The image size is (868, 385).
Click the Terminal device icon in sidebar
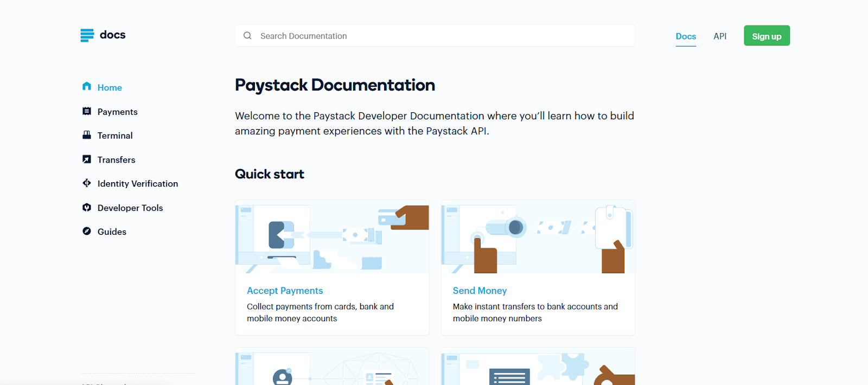coord(87,135)
